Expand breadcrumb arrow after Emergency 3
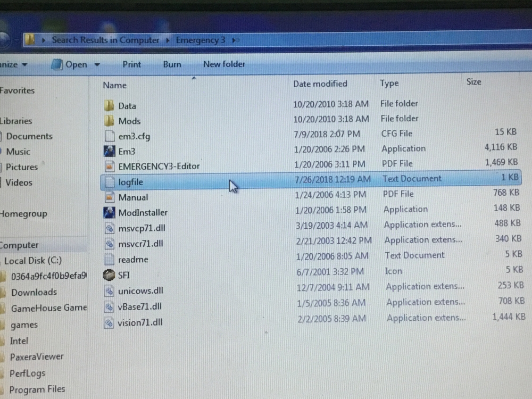Image resolution: width=532 pixels, height=399 pixels. pos(234,40)
